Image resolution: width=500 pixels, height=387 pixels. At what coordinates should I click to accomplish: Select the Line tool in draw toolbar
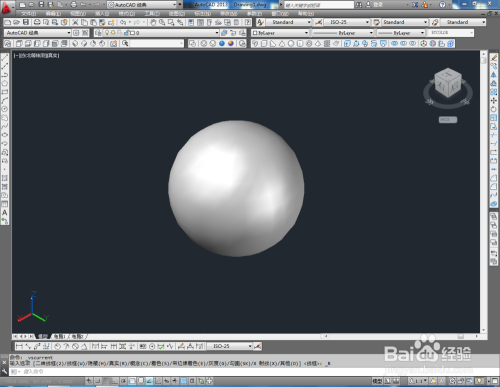[x=5, y=57]
